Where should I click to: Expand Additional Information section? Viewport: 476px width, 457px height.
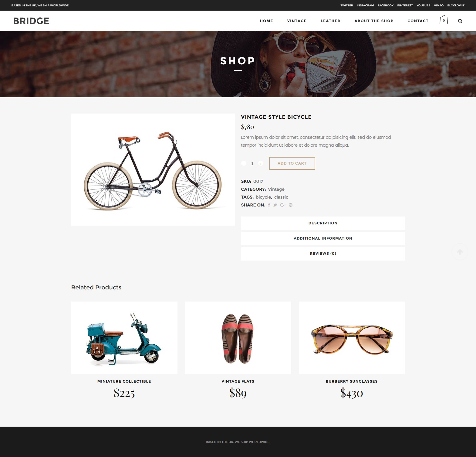pyautogui.click(x=323, y=238)
